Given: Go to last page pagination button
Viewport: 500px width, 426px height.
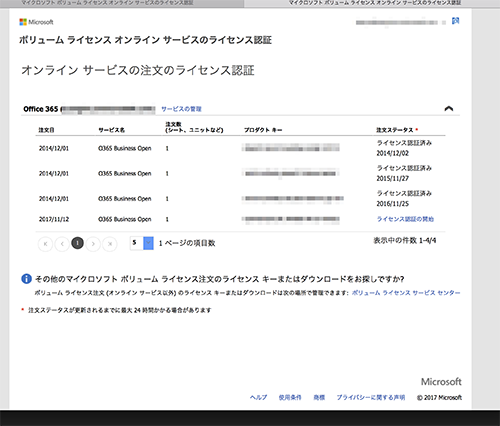Looking at the screenshot, I should [110, 244].
